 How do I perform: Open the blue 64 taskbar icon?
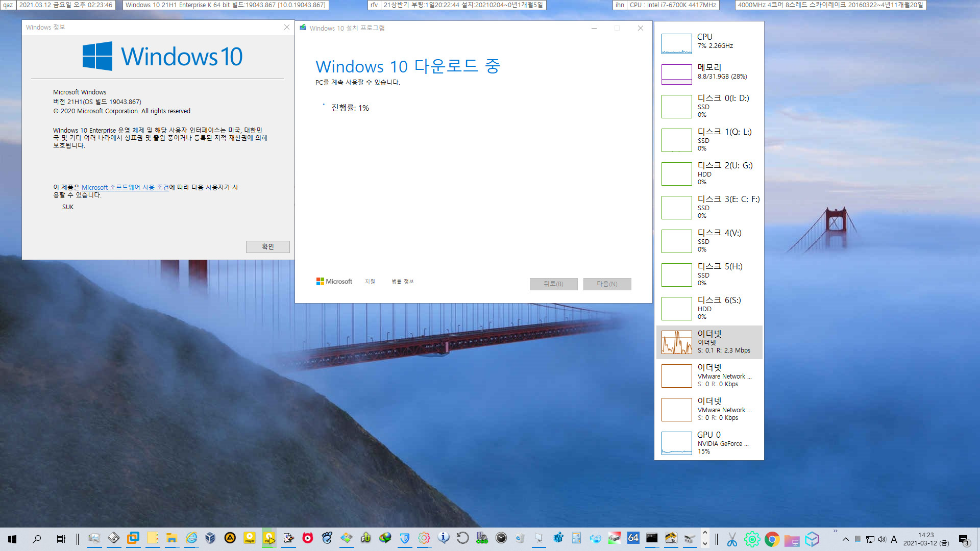pyautogui.click(x=633, y=538)
